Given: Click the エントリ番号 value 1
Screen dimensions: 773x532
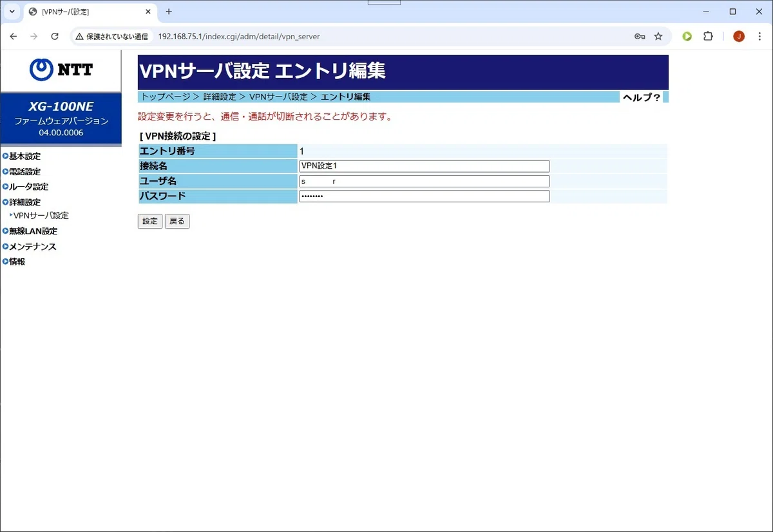Looking at the screenshot, I should (302, 151).
